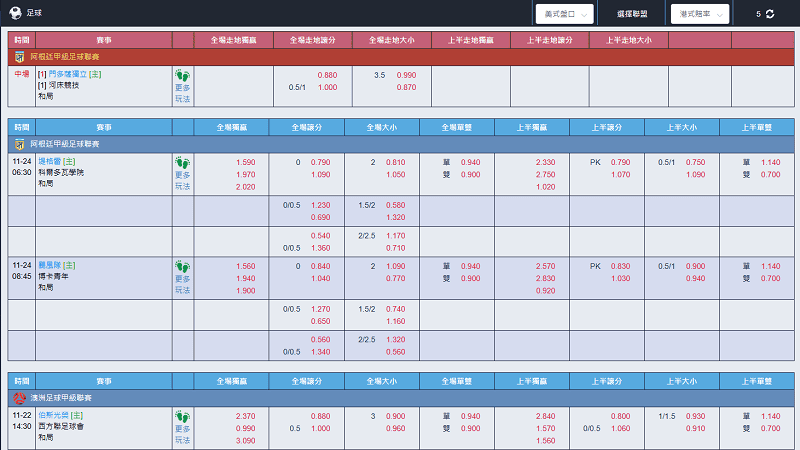Click footprint icon for the live 中場 match
Viewport: 800px width, 450px height.
click(x=182, y=75)
